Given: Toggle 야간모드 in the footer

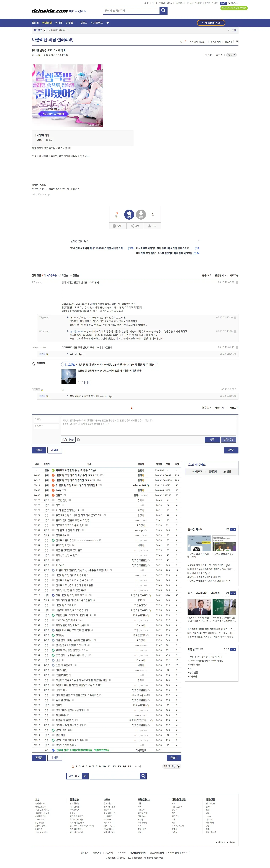Looking at the screenshot, I should pos(221,842).
